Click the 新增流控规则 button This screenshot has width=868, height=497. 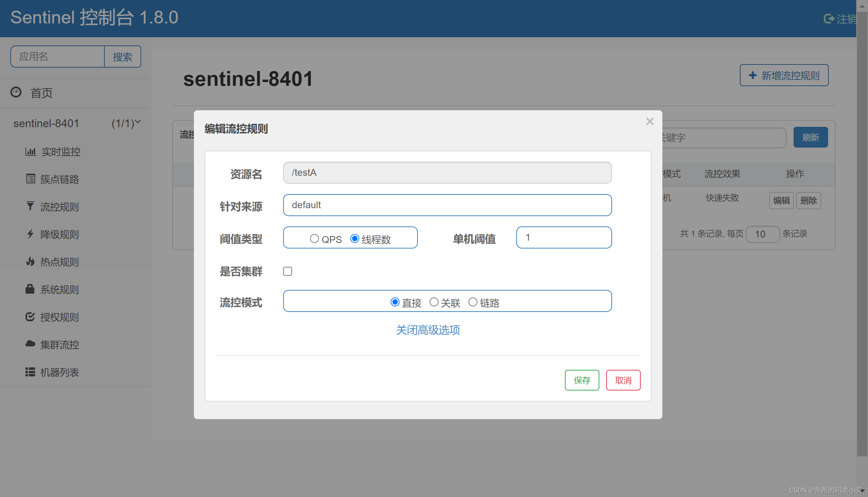pyautogui.click(x=784, y=75)
